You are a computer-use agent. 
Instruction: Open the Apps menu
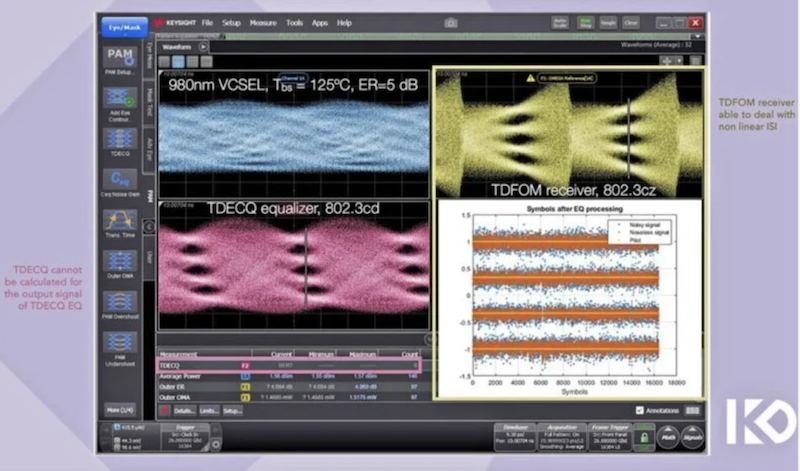tap(320, 23)
